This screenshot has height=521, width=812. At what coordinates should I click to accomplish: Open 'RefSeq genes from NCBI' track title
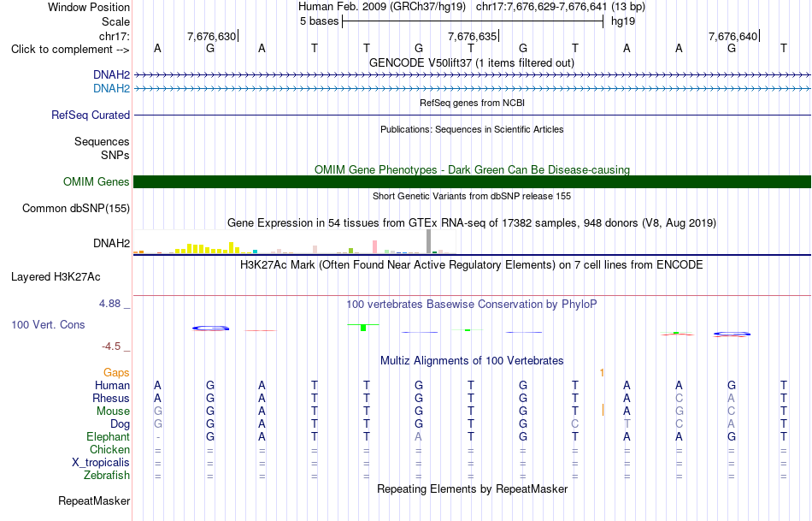point(472,103)
